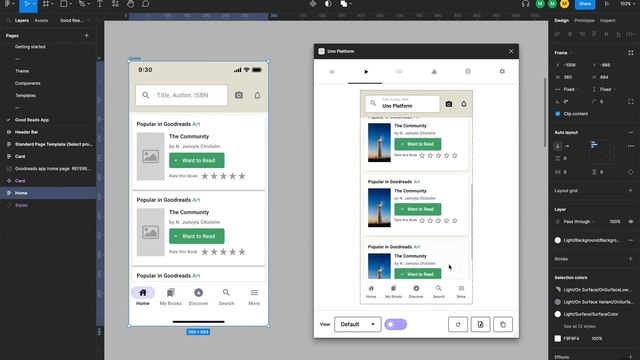Screen dimensions: 640x360
Task: Select the Text tool
Action: (100, 4)
